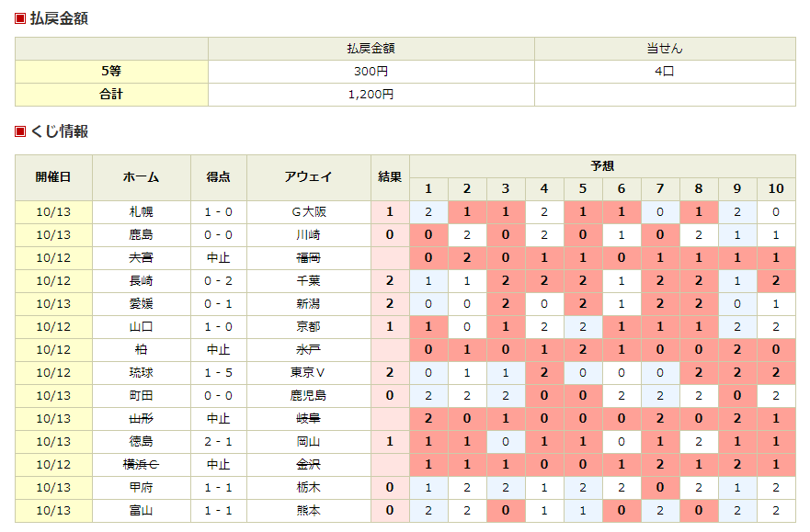Viewport: 810px width, 532px height.
Task: Click the 開催日 column header
Action: 53,177
